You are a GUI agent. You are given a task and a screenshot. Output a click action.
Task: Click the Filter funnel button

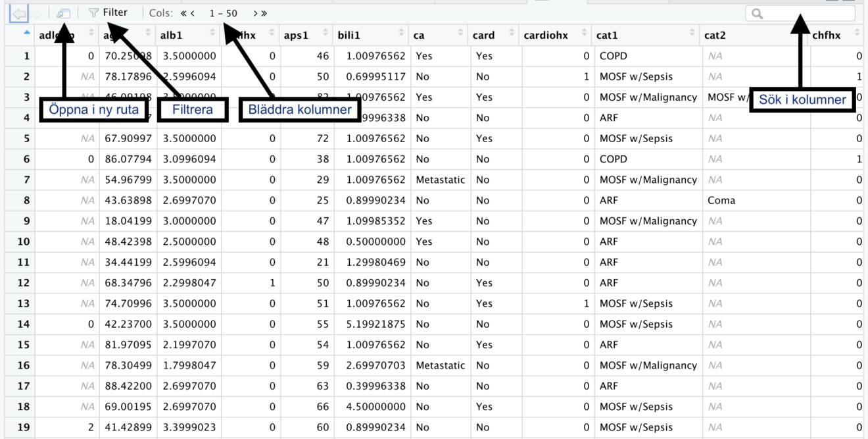tap(108, 13)
